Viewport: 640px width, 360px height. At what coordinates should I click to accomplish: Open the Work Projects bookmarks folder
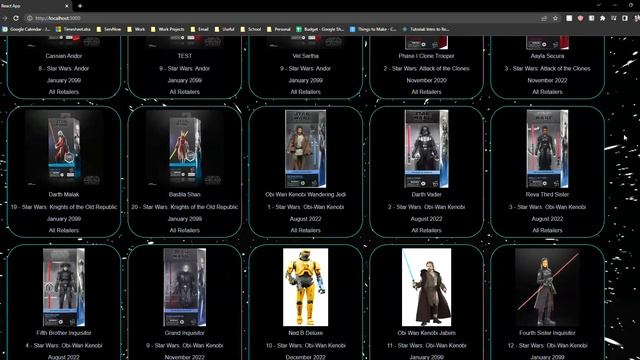point(167,29)
